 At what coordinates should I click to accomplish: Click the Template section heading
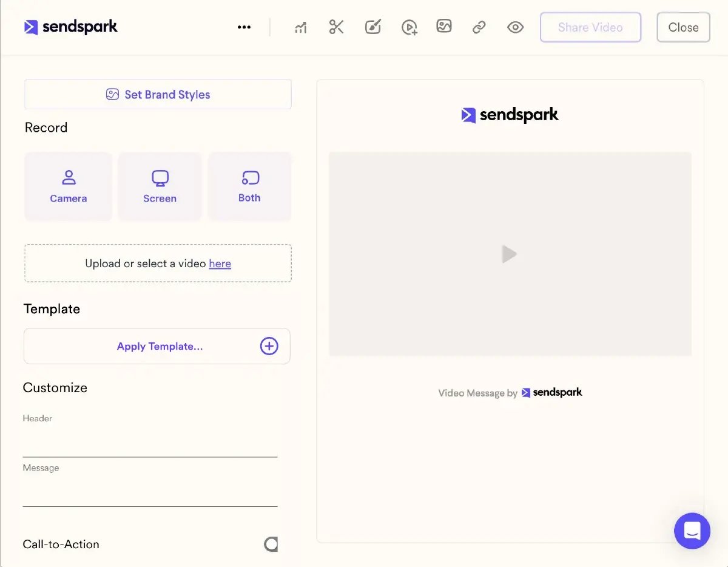click(52, 309)
